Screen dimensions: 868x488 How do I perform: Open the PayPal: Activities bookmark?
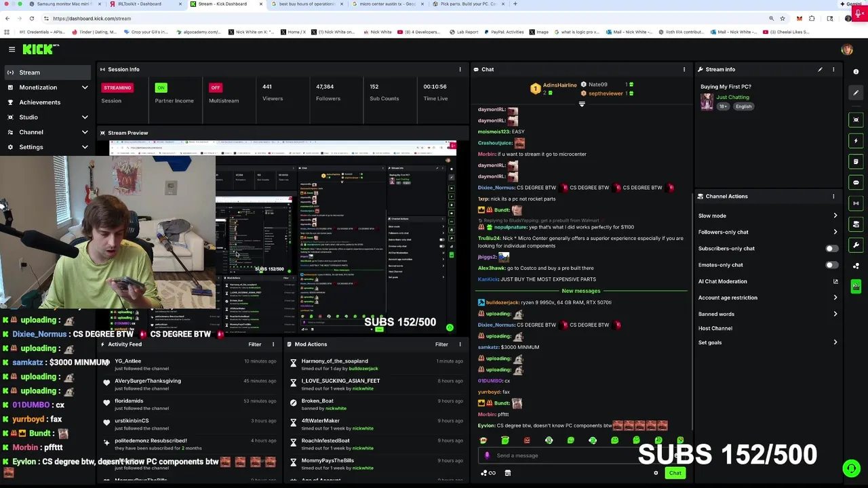[x=503, y=32]
